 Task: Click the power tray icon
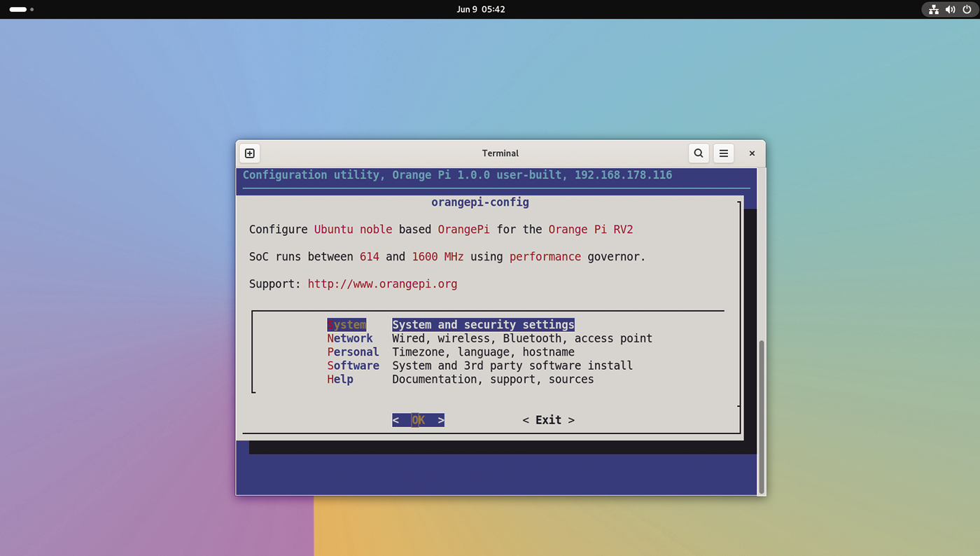coord(967,9)
